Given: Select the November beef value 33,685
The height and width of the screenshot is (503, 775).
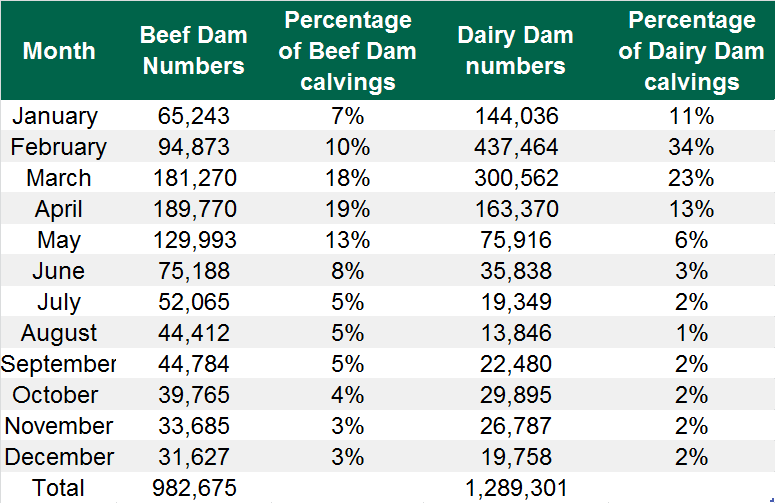Looking at the screenshot, I should click(x=193, y=426).
